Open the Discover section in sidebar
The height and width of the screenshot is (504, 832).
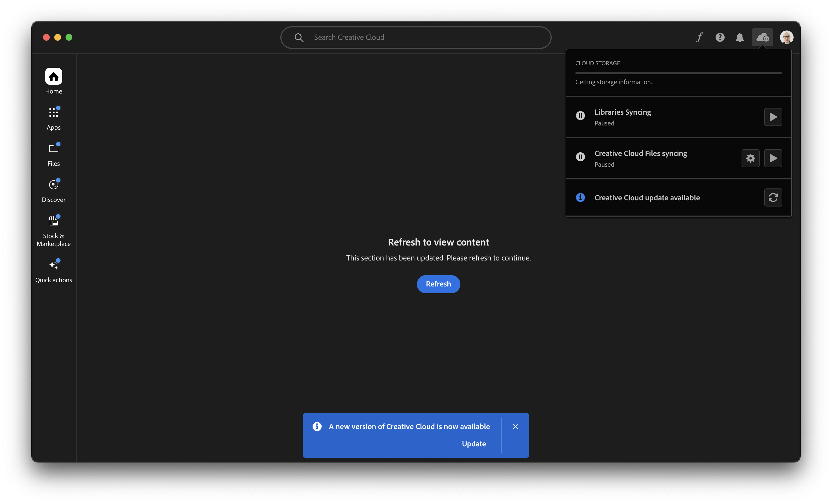(x=53, y=190)
